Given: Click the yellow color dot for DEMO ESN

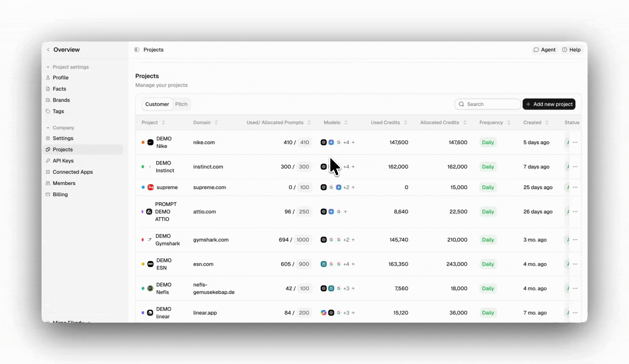Looking at the screenshot, I should click(x=143, y=264).
